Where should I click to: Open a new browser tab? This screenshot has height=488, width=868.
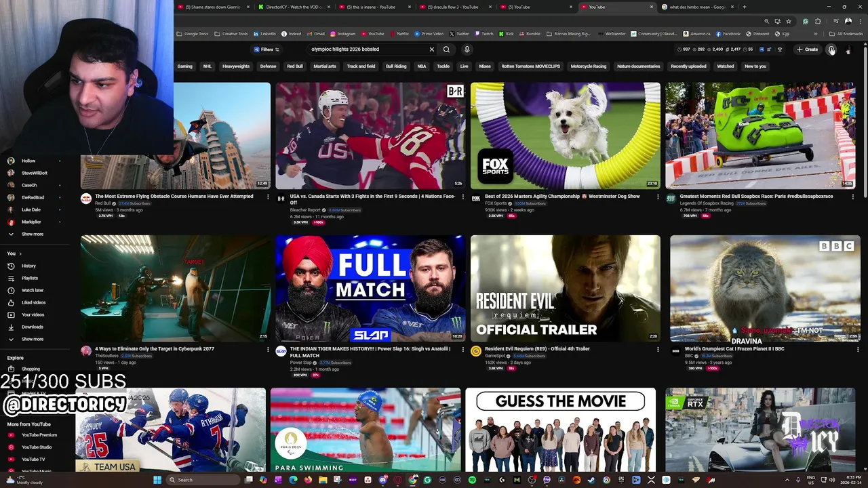point(744,7)
